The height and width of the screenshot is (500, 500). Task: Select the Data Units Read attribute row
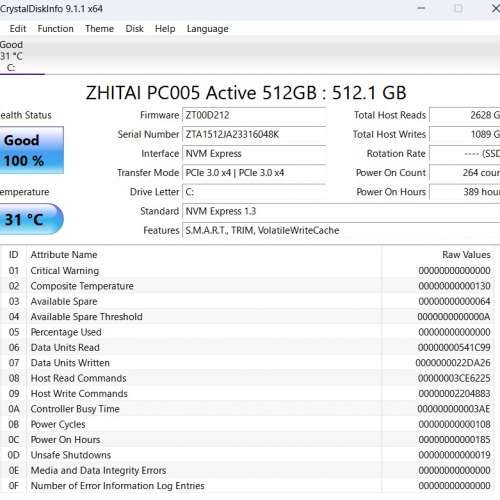tap(247, 347)
